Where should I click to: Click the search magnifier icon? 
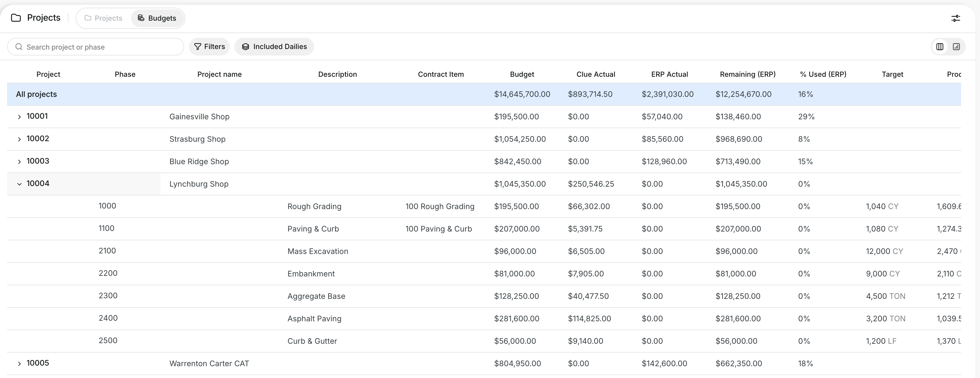point(19,46)
